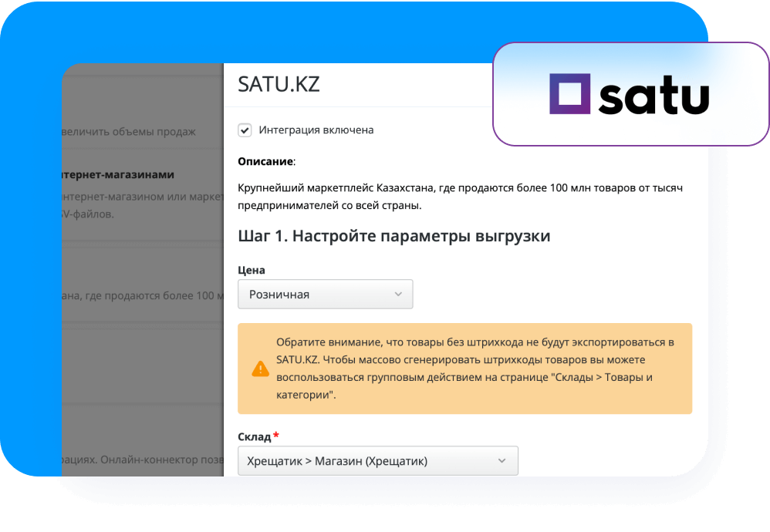Click the 'увеличить объемы продаж' background text
This screenshot has height=532, width=770.
tap(131, 132)
